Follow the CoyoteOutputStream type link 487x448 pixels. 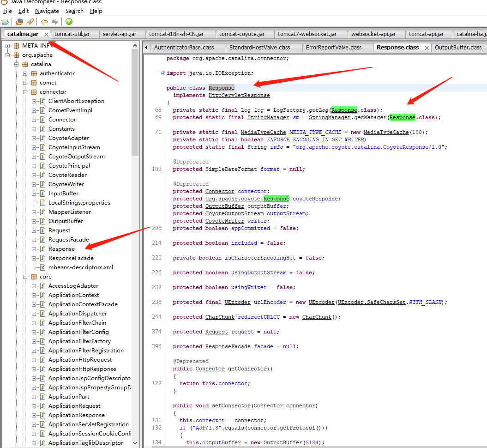pos(234,214)
